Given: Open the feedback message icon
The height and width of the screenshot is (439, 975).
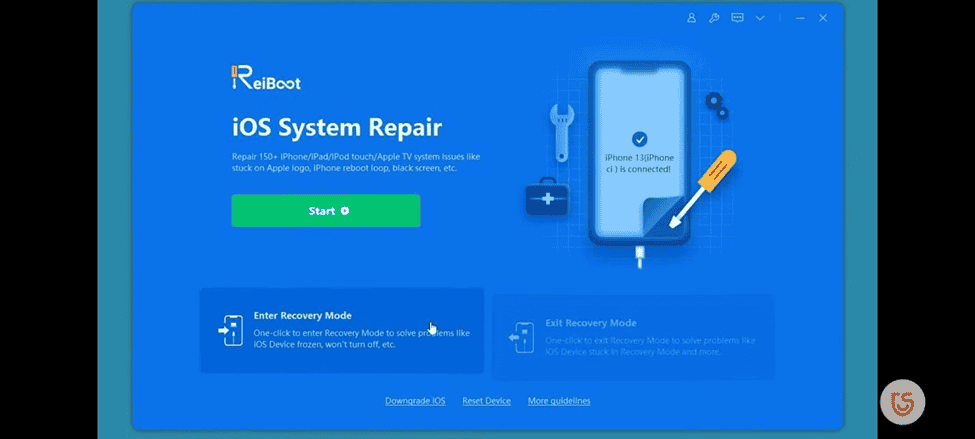Looking at the screenshot, I should (737, 18).
